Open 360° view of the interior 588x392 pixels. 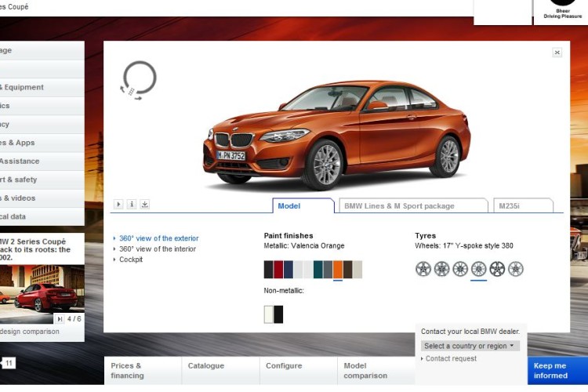[x=158, y=249]
